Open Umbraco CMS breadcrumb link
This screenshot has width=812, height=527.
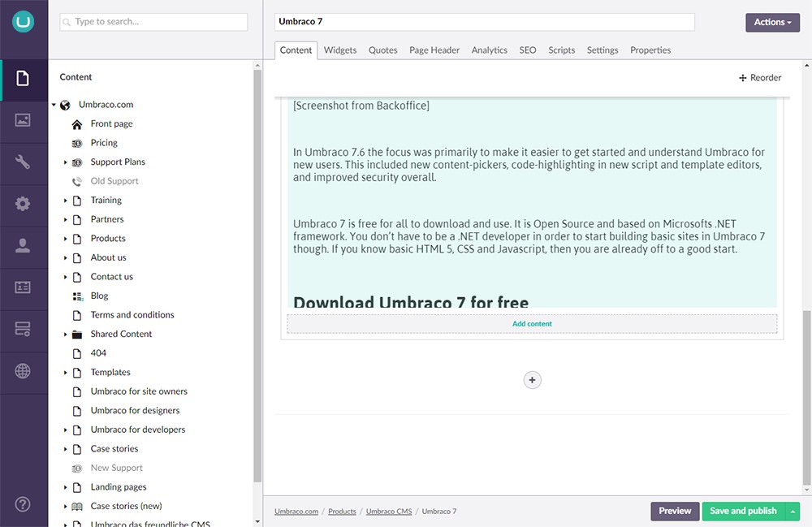pyautogui.click(x=389, y=512)
